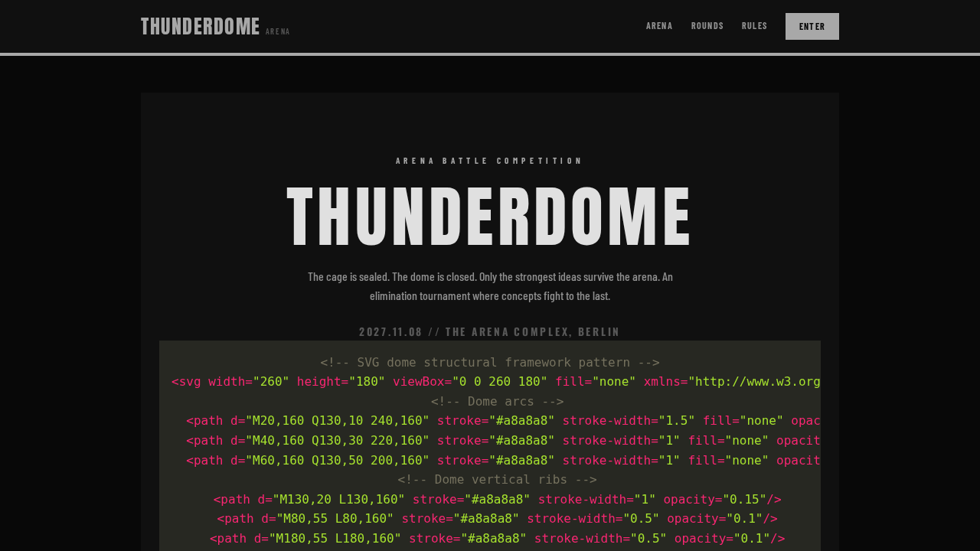Image resolution: width=980 pixels, height=551 pixels.
Task: Click the stroke color value #a8a8a8
Action: 524,419
